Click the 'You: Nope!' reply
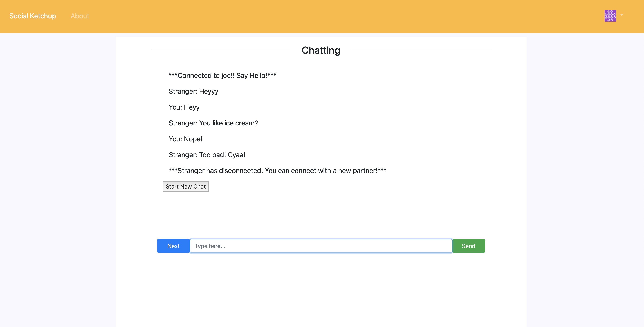 tap(185, 139)
